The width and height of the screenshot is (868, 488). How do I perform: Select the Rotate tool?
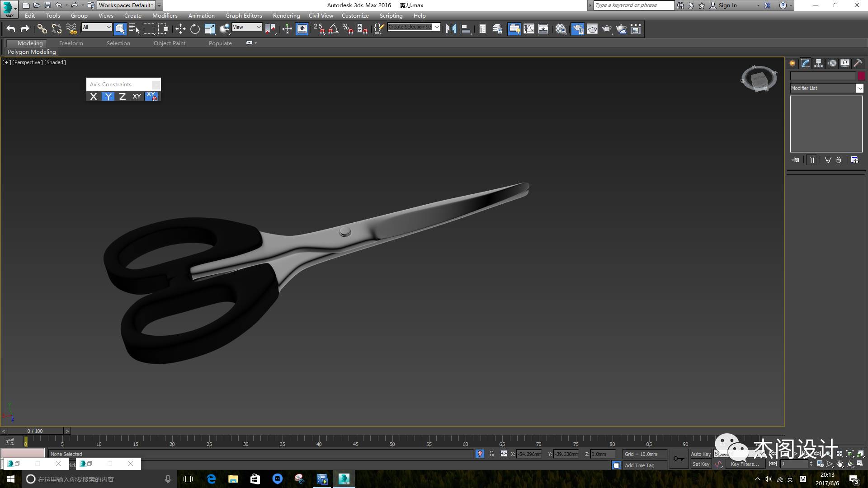195,29
